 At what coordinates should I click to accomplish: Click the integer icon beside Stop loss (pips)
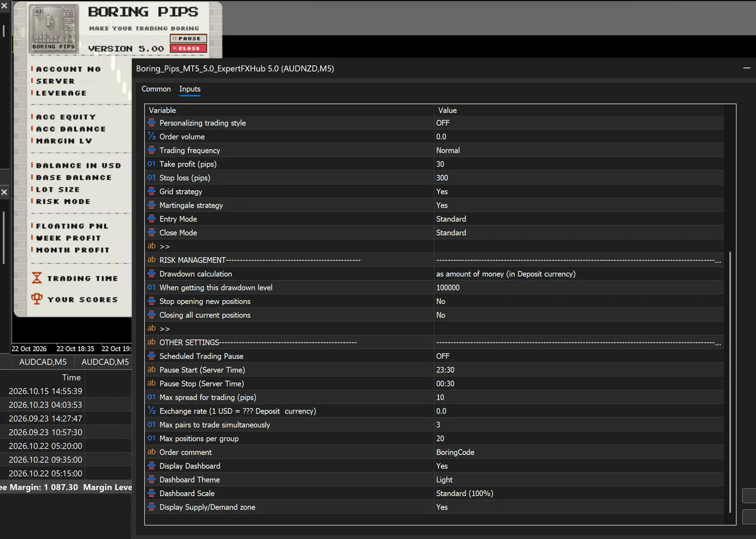click(151, 178)
